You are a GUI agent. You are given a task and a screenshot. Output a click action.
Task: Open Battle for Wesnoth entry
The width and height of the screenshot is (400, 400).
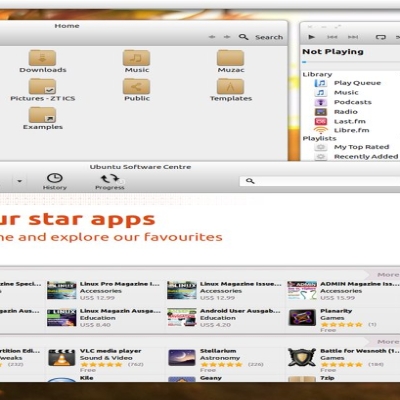(343, 360)
